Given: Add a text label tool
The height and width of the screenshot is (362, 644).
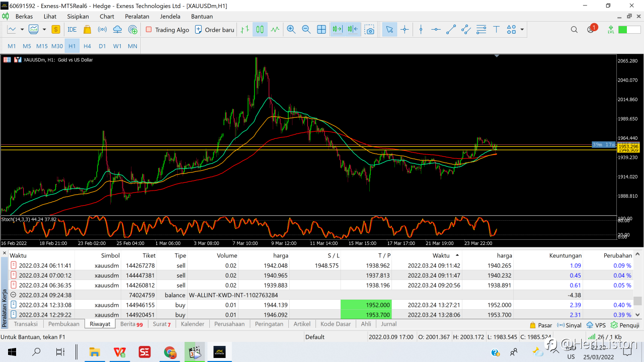Looking at the screenshot, I should point(496,30).
